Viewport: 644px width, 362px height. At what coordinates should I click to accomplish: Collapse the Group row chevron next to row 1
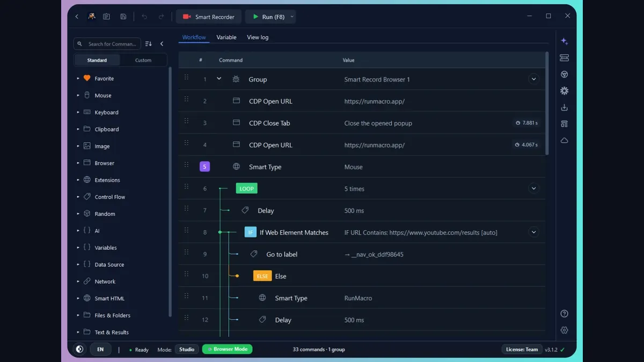[219, 79]
